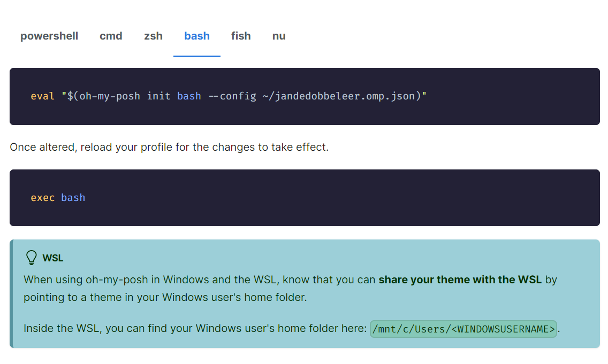Click the eval keyword in the code block
Image resolution: width=608 pixels, height=364 pixels.
point(42,96)
